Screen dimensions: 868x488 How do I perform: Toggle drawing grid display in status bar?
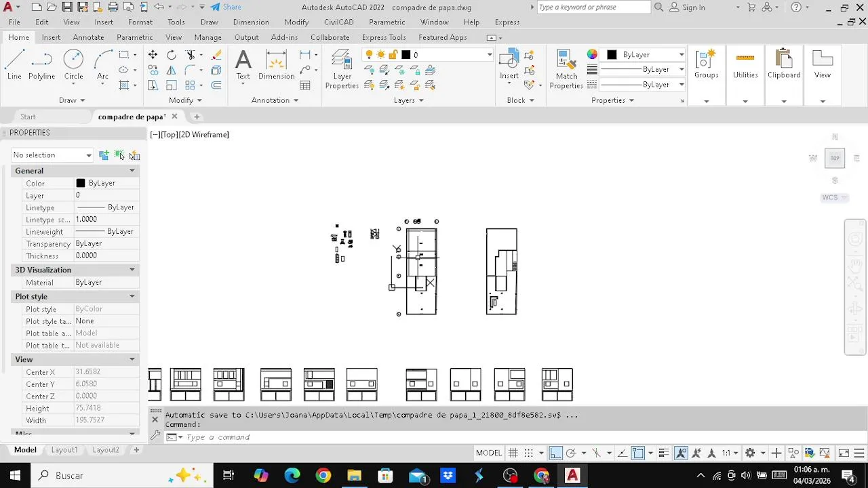(513, 453)
